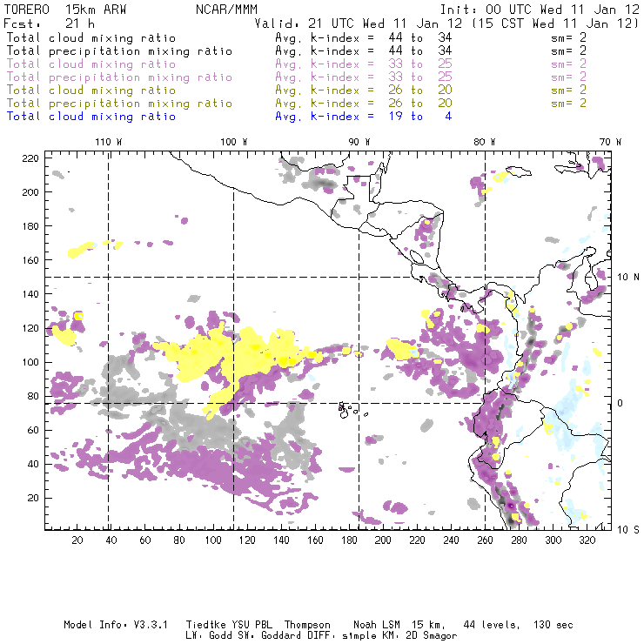The height and width of the screenshot is (644, 644).
Task: Select the "44 levels," footer text
Action: [491, 625]
